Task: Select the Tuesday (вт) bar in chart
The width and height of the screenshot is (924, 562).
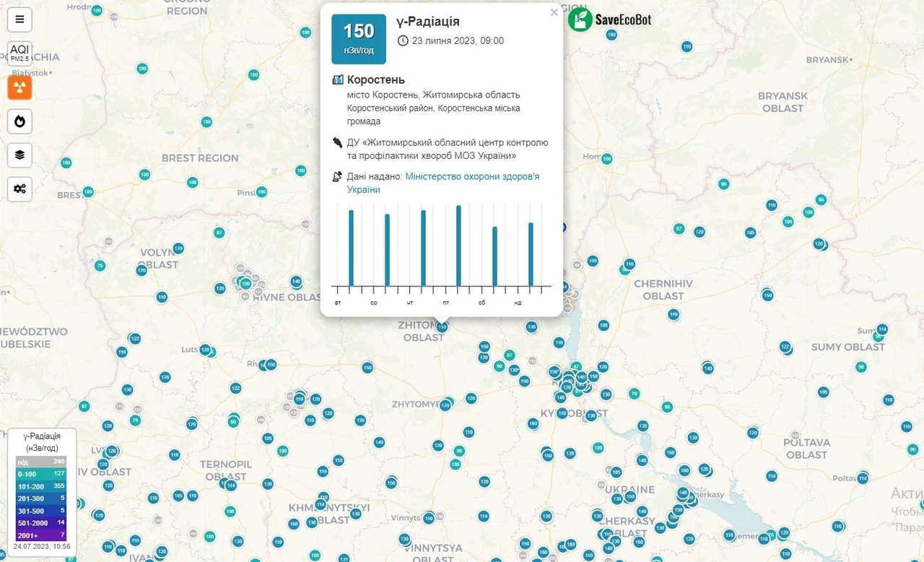Action: (352, 248)
